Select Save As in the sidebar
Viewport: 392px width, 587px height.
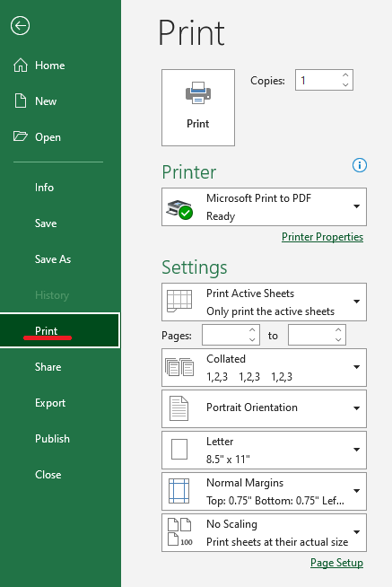(53, 259)
